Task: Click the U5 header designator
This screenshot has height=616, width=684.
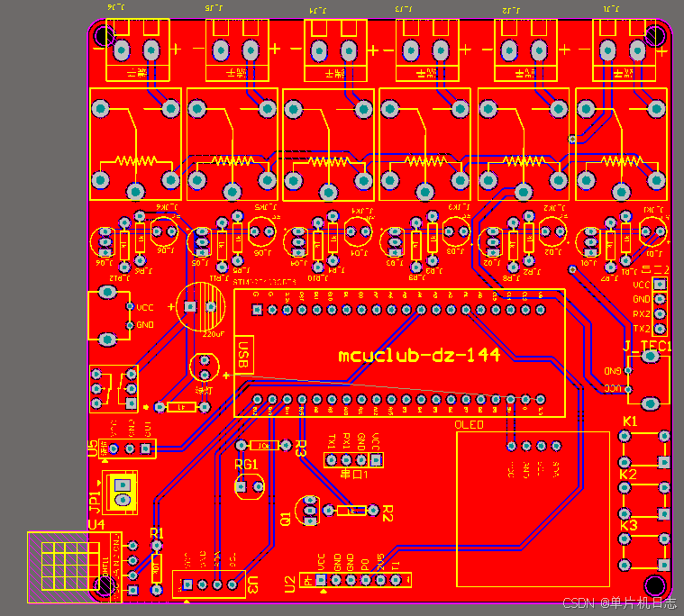Action: pyautogui.click(x=93, y=448)
